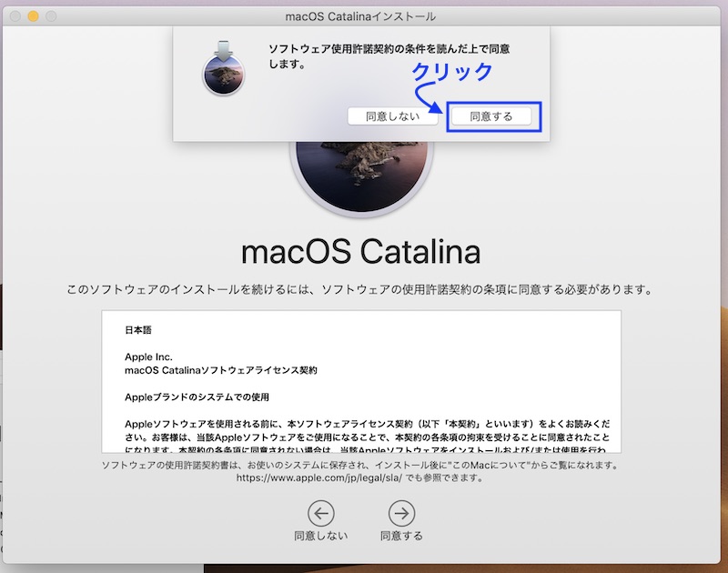This screenshot has height=573, width=728.
Task: Click the "Apple Inc." line in the license
Action: (148, 357)
